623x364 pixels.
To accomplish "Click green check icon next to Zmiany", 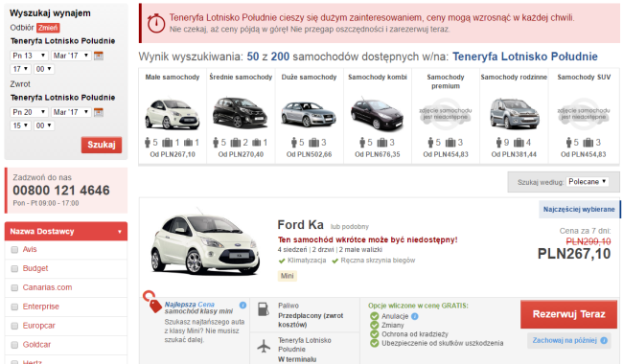I will [374, 325].
